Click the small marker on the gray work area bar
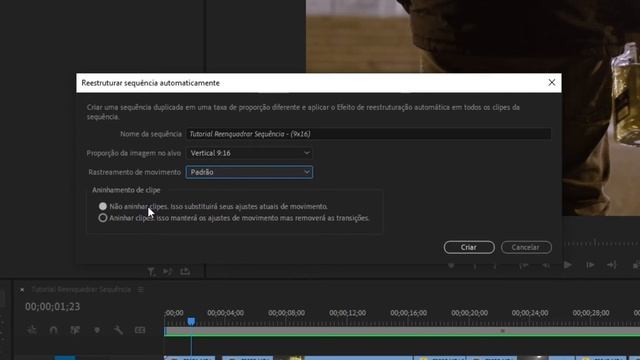Viewport: 640px width, 360px height. tap(502, 331)
